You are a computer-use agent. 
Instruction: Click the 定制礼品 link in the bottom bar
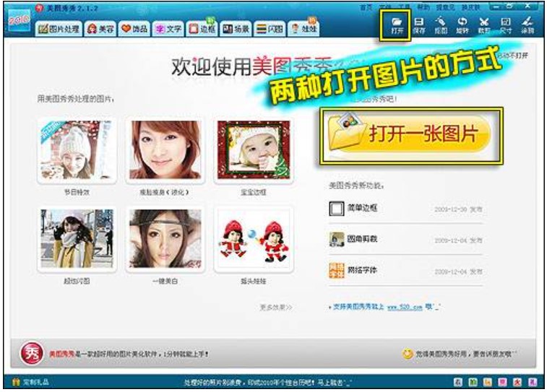pos(36,382)
